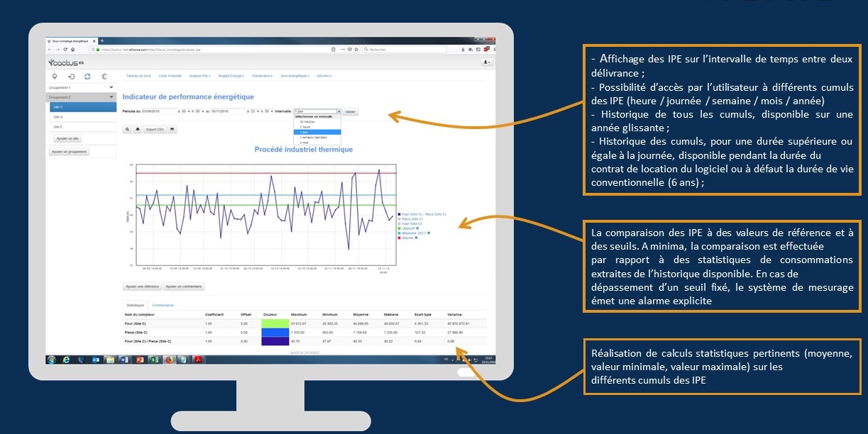Switch to the Commentaires tab
The width and height of the screenshot is (868, 434).
click(163, 305)
